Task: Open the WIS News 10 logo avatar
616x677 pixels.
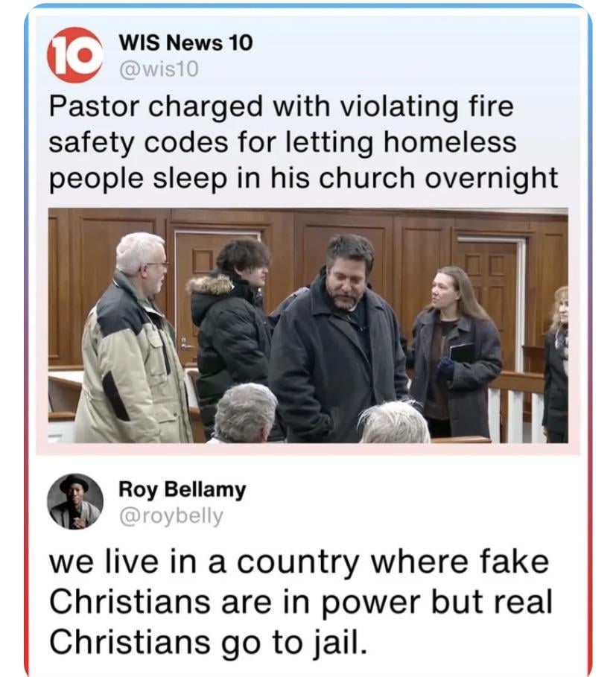Action: 74,55
